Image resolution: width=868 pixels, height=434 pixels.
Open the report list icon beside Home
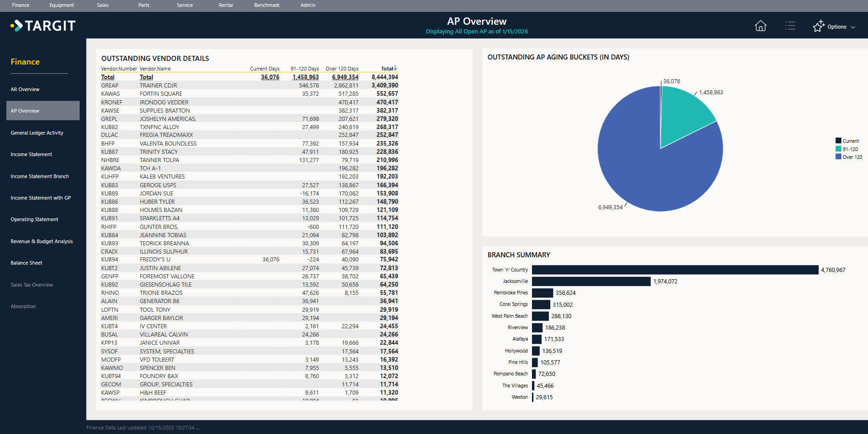791,26
